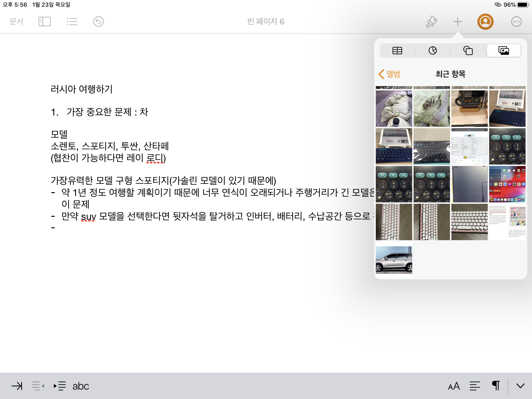
Task: Tap the plus insert button
Action: click(457, 22)
